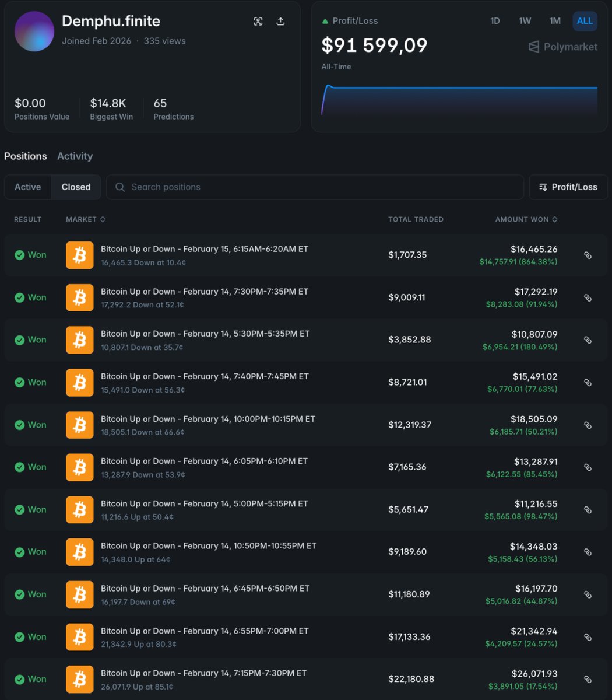The height and width of the screenshot is (700, 612).
Task: Sort by the MARKET column header
Action: coord(86,219)
